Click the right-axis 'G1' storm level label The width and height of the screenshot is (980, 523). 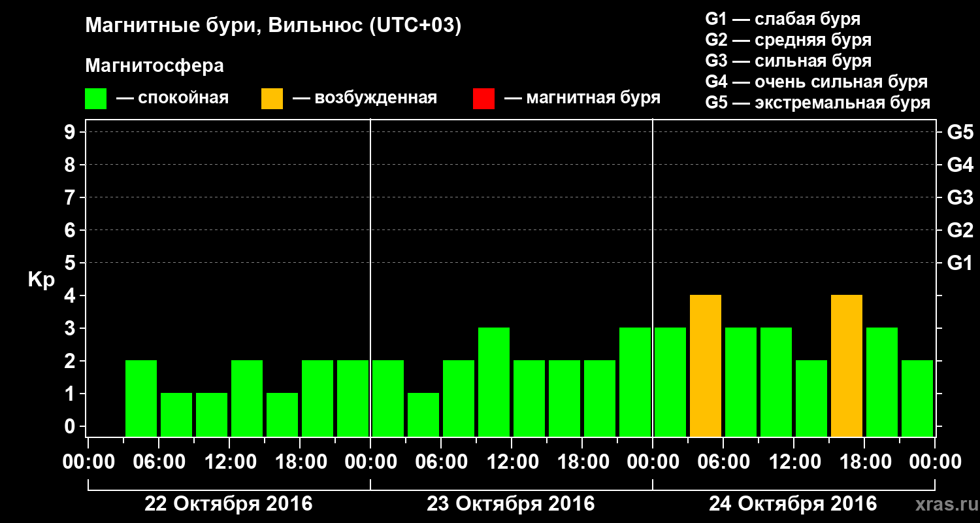coord(960,263)
